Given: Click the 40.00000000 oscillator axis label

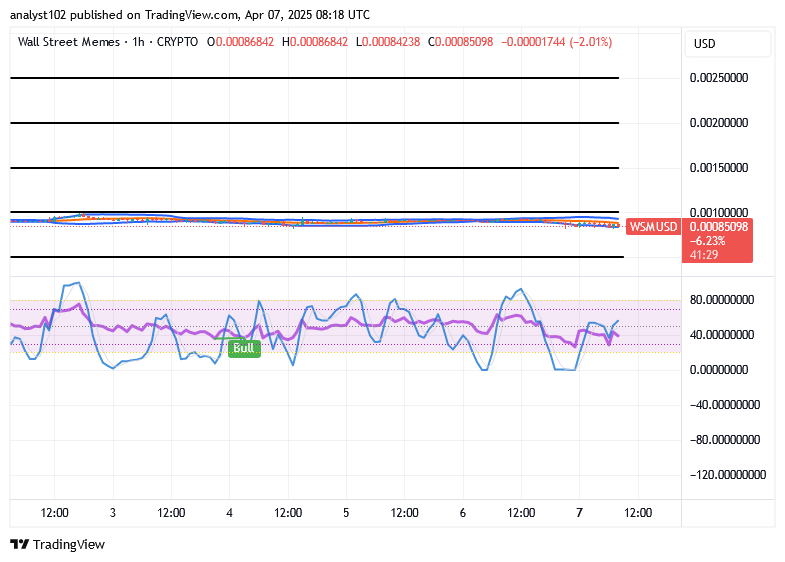Looking at the screenshot, I should point(722,334).
